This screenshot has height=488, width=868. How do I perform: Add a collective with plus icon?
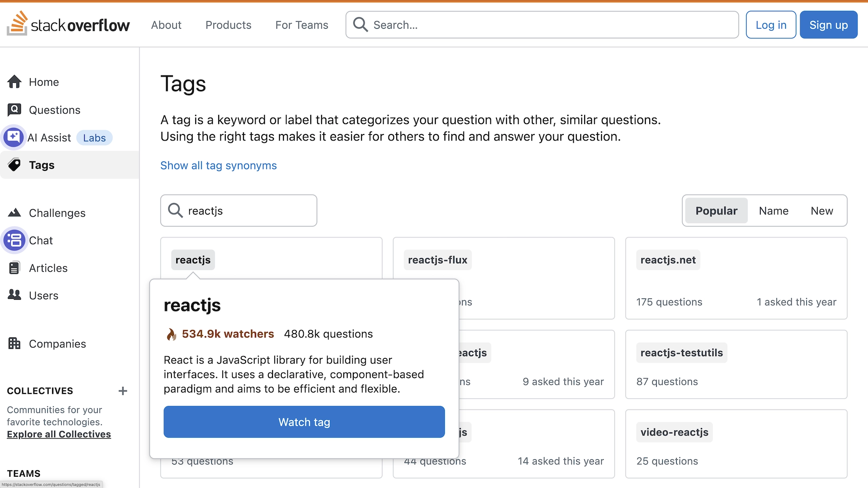click(x=123, y=391)
